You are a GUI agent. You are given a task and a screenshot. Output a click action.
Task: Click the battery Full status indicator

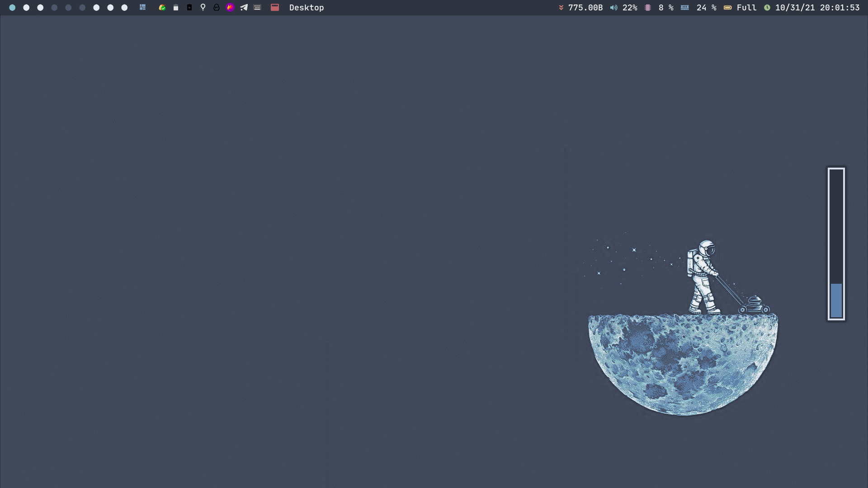746,7
